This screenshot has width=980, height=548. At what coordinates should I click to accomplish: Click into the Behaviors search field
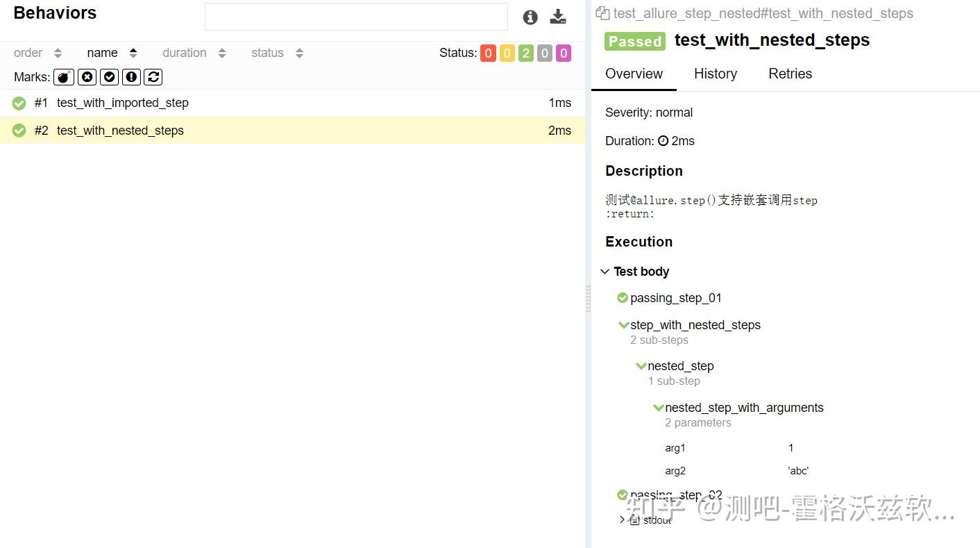356,17
